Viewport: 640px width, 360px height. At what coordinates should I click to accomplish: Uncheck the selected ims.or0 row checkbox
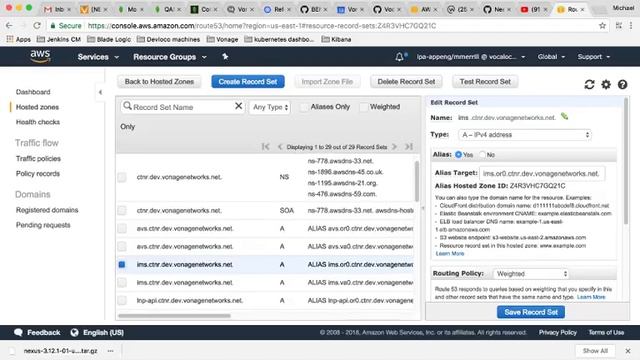click(x=122, y=264)
